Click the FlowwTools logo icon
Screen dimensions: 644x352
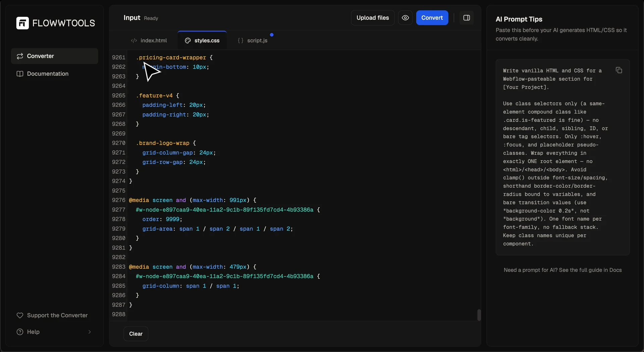point(22,23)
